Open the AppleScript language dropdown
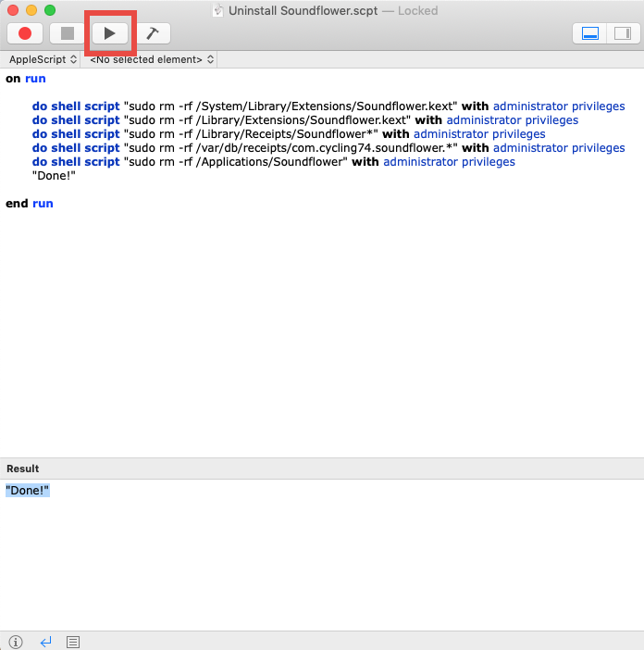 click(43, 59)
